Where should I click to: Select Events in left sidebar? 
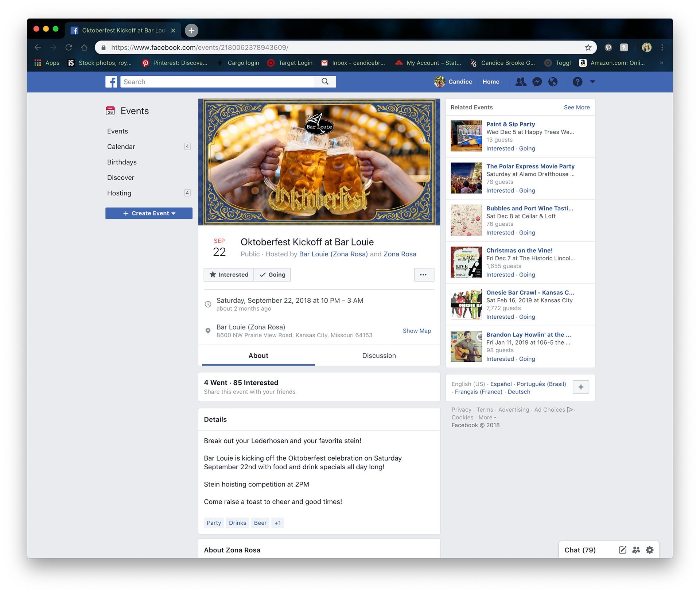click(x=117, y=131)
